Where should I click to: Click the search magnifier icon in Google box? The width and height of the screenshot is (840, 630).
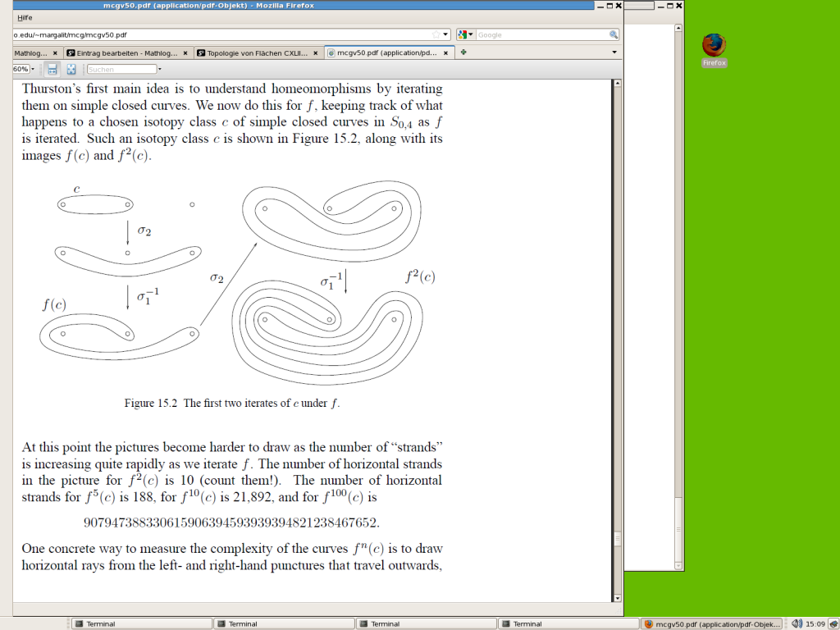(613, 35)
